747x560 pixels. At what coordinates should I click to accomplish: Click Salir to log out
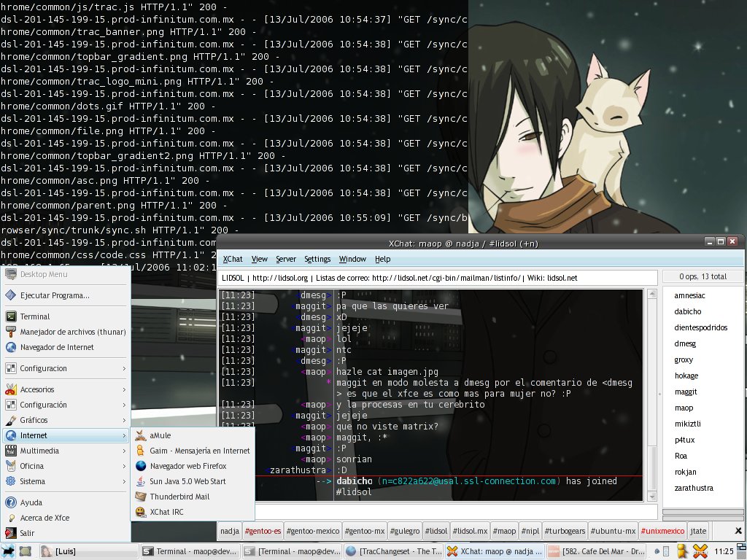[x=66, y=533]
